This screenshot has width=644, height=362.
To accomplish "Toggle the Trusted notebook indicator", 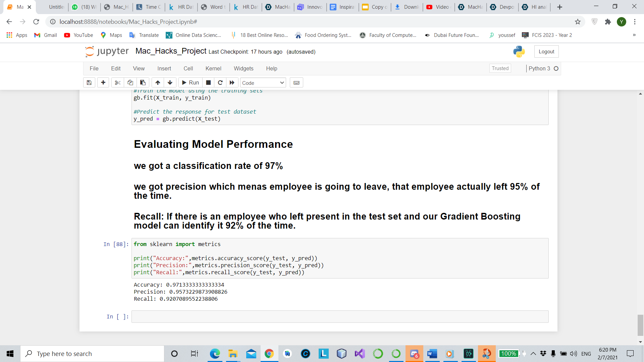I will coord(500,68).
